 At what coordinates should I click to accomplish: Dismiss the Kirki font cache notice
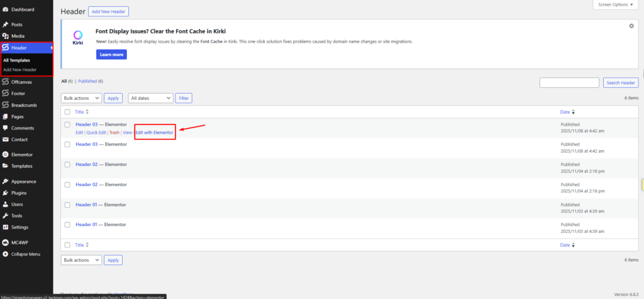pyautogui.click(x=631, y=26)
